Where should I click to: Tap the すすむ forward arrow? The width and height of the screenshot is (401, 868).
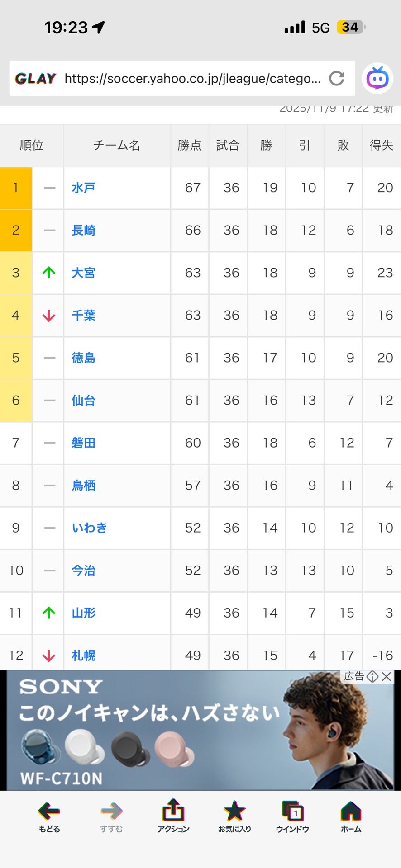point(111,816)
